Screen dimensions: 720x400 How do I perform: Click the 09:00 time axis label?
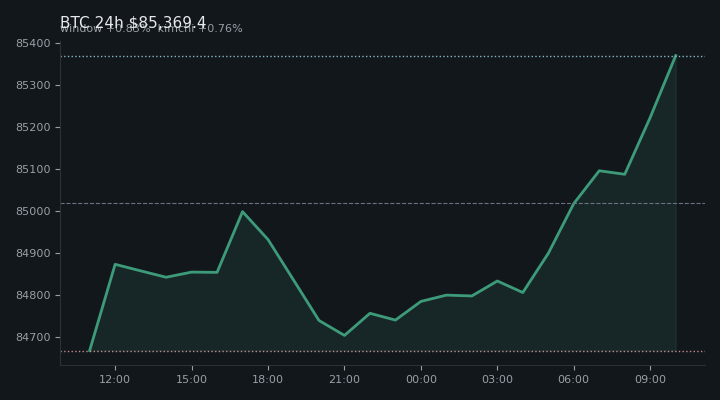click(650, 379)
